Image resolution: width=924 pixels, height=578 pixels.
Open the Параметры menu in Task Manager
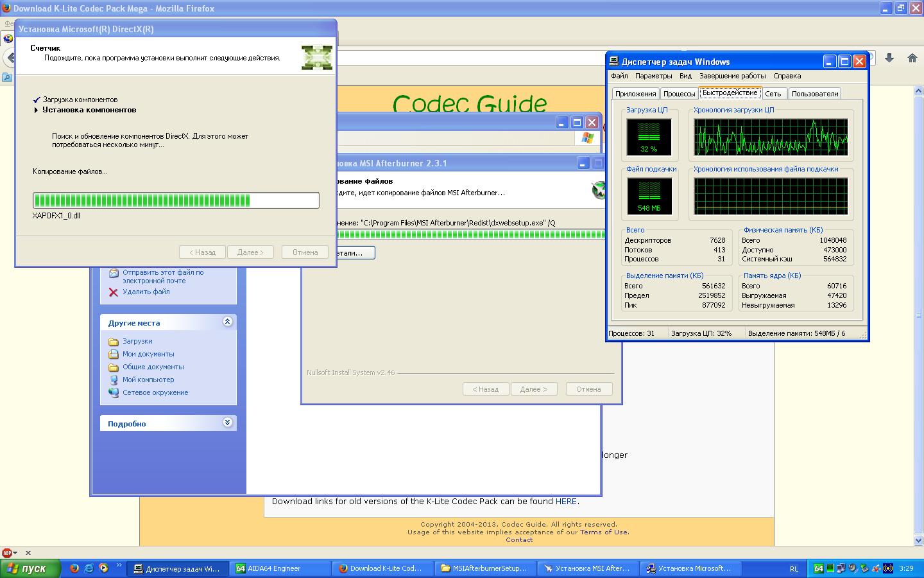[653, 76]
